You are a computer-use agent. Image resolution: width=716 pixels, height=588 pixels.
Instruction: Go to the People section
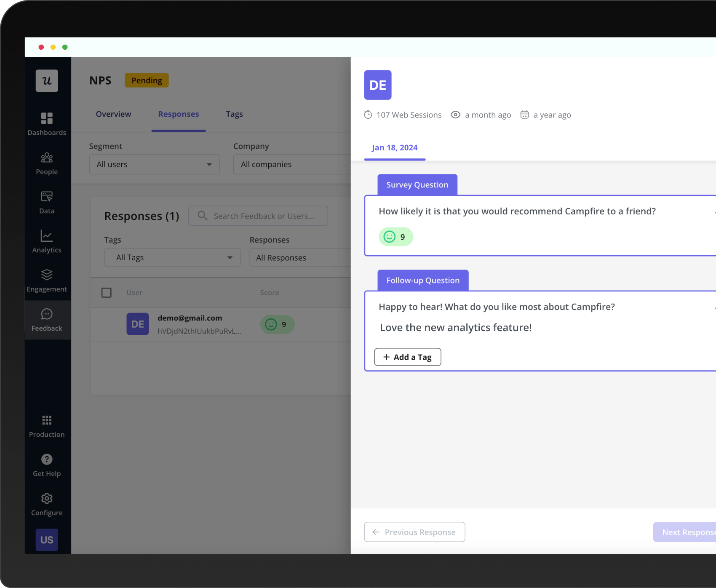click(x=47, y=163)
